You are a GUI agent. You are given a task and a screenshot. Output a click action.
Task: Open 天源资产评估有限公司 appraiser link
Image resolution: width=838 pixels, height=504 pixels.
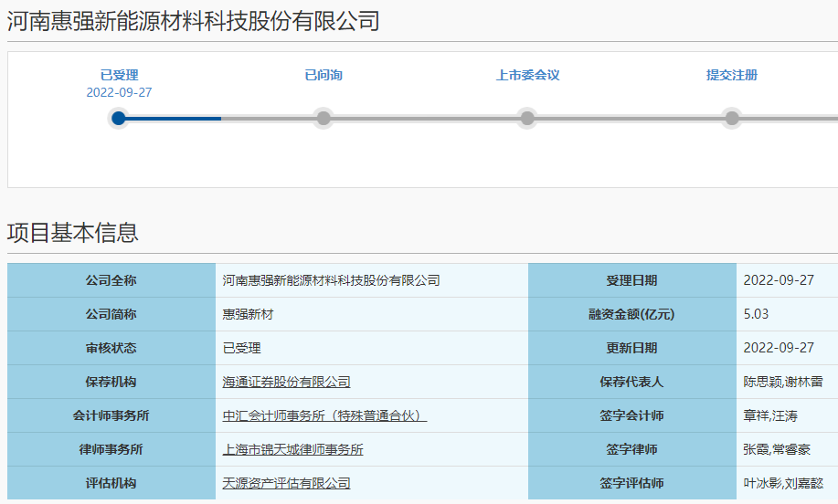tap(286, 483)
